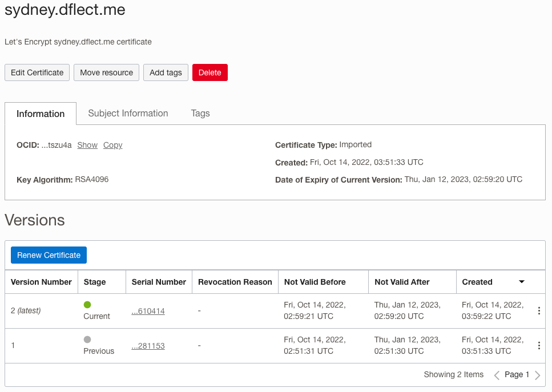Open actions menu for version 2 row

click(x=539, y=311)
